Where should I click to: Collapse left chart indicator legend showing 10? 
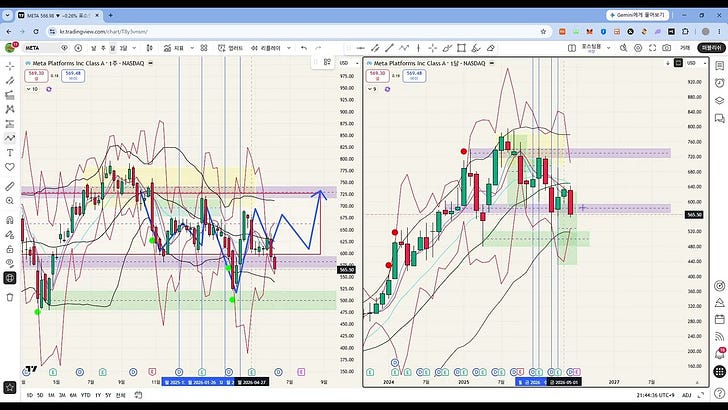coord(32,89)
